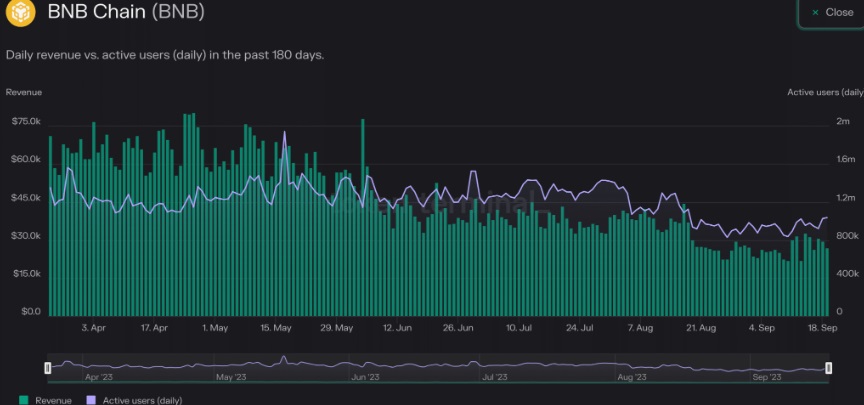
Task: Click the 18. Sep x-axis date label
Action: click(x=823, y=328)
